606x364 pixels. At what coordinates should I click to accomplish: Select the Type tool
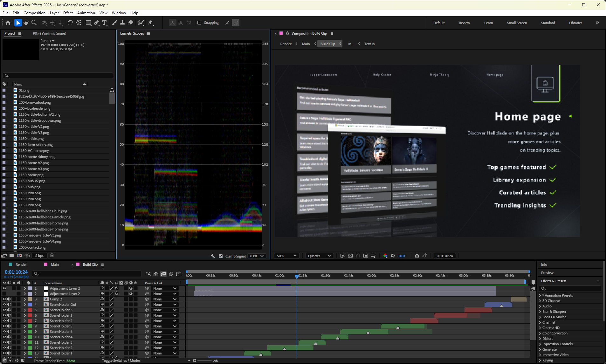click(x=104, y=23)
